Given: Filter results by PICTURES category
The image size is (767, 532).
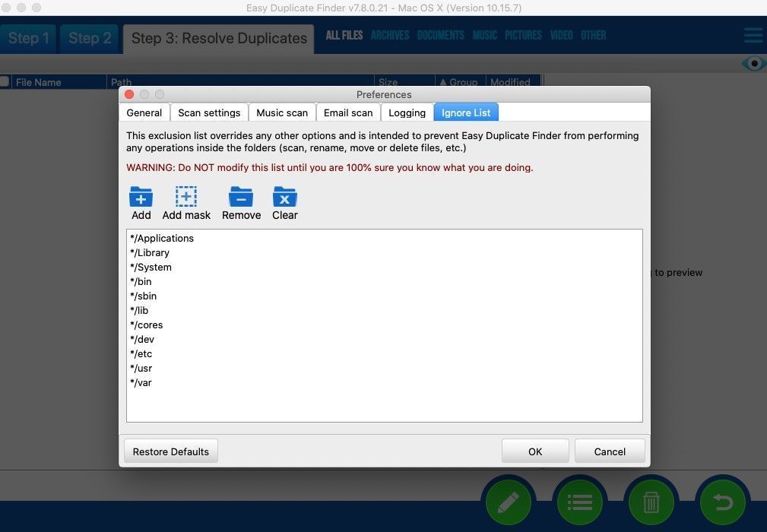Looking at the screenshot, I should (x=523, y=35).
